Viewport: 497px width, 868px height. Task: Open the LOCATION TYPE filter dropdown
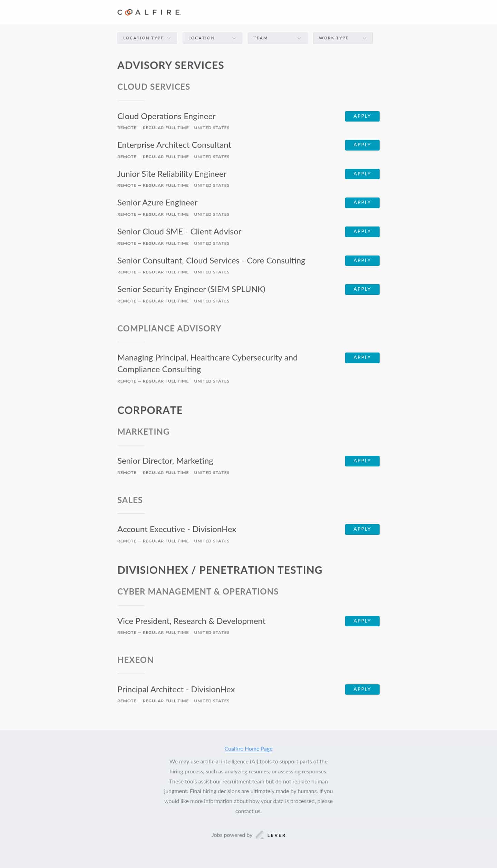coord(147,38)
